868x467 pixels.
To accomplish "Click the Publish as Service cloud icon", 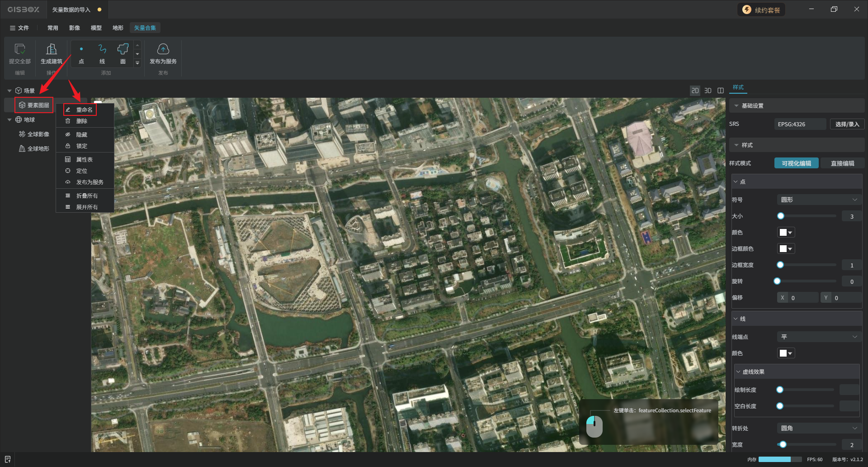I will tap(163, 49).
